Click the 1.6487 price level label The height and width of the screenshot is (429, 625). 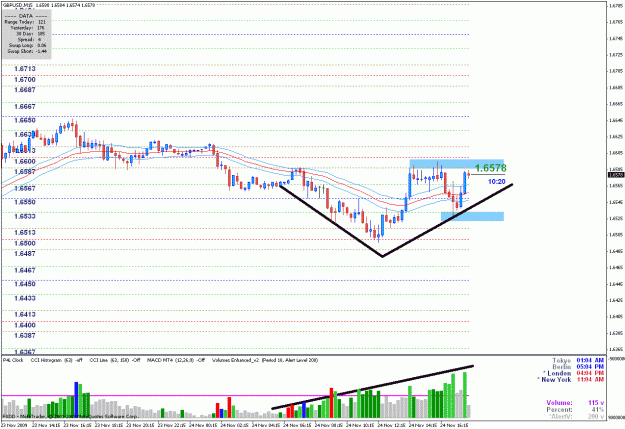[x=25, y=254]
